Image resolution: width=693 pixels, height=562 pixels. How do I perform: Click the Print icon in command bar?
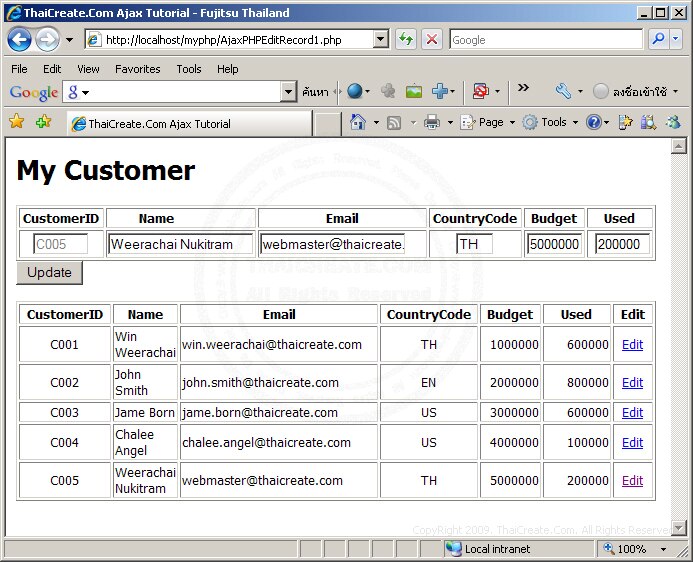432,122
